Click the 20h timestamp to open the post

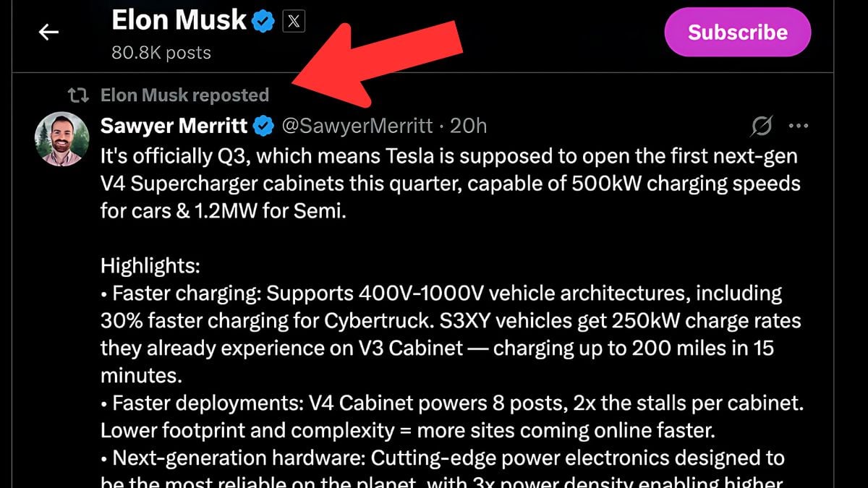pos(470,125)
